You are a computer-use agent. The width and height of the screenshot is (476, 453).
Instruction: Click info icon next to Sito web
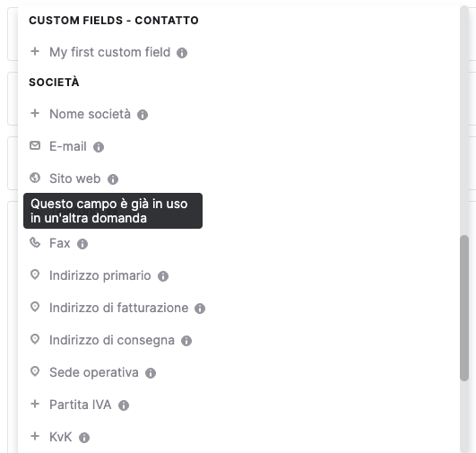113,179
